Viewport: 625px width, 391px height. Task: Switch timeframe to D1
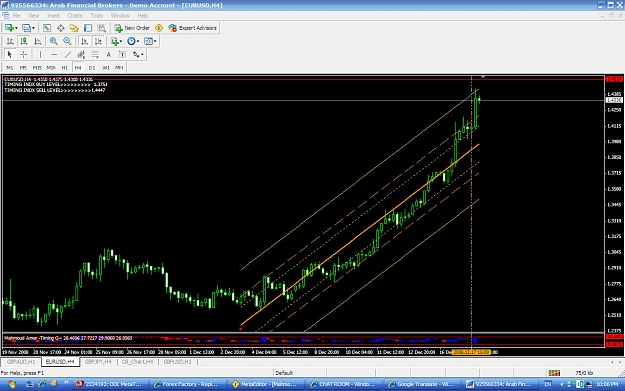(92, 68)
